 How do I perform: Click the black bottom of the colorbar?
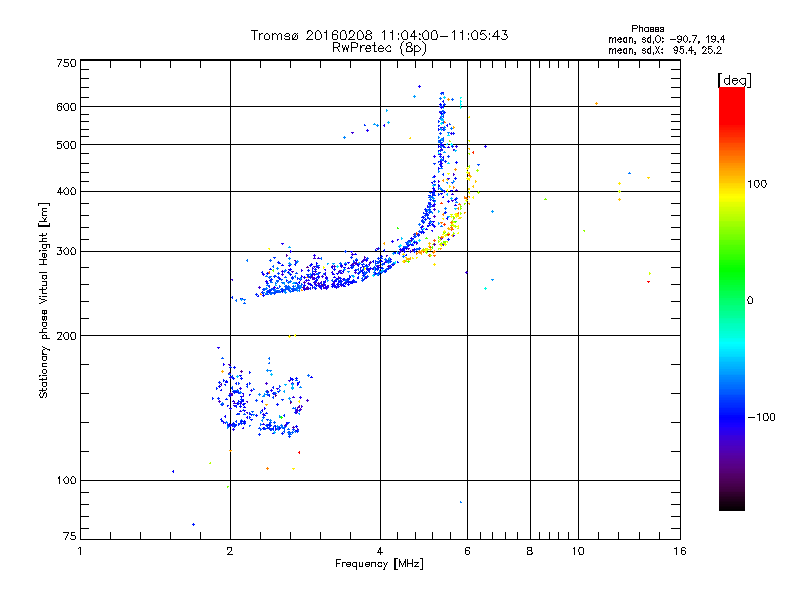coord(732,505)
